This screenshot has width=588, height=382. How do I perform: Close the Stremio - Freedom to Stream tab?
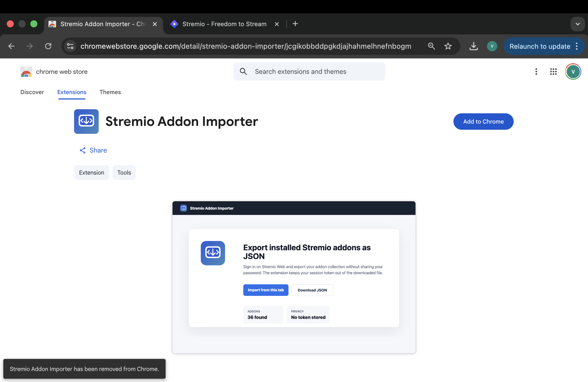[277, 24]
